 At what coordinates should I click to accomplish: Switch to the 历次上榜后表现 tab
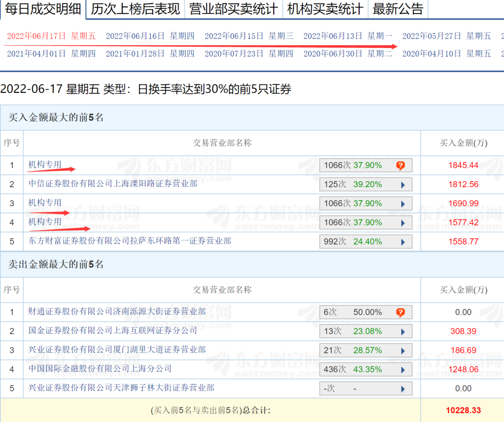(135, 9)
